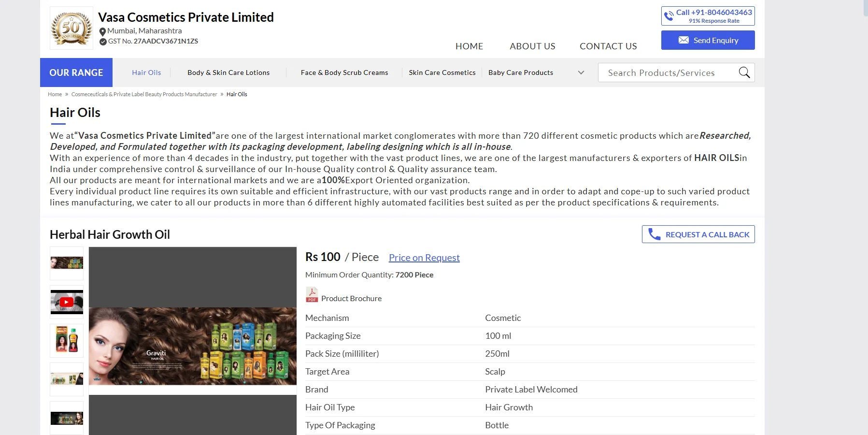Go to the CONTACT US page
Viewport: 868px width, 435px height.
(x=608, y=46)
